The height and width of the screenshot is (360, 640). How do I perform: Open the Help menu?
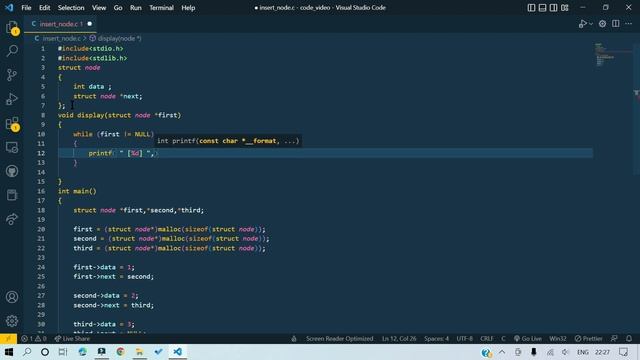click(188, 8)
